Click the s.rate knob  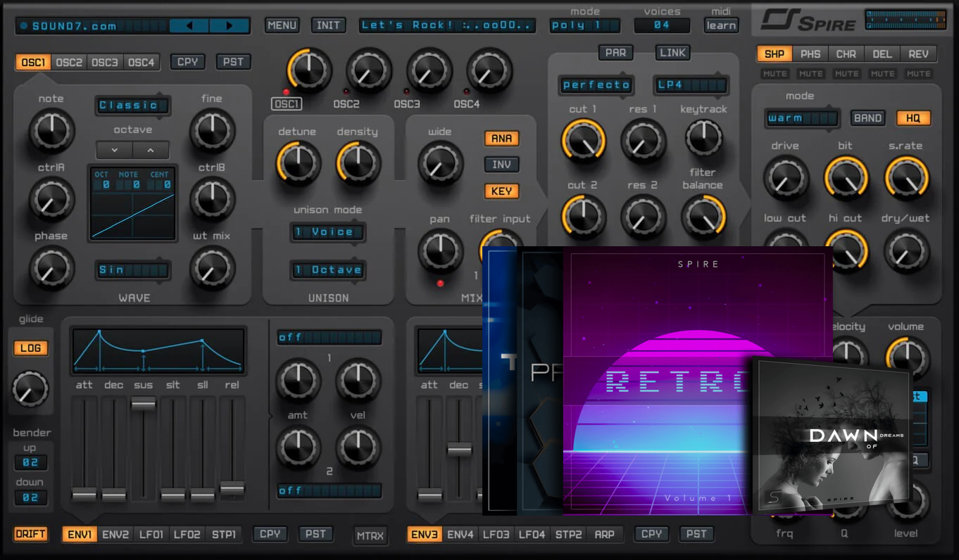[906, 178]
